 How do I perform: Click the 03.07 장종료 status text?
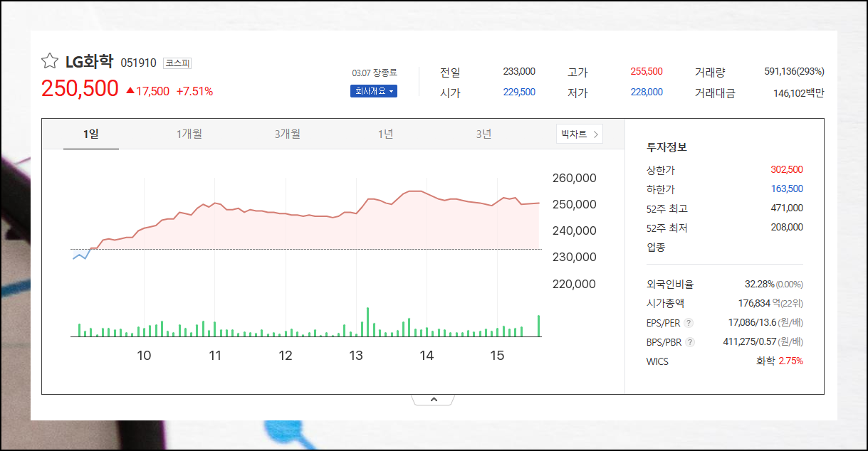point(375,73)
